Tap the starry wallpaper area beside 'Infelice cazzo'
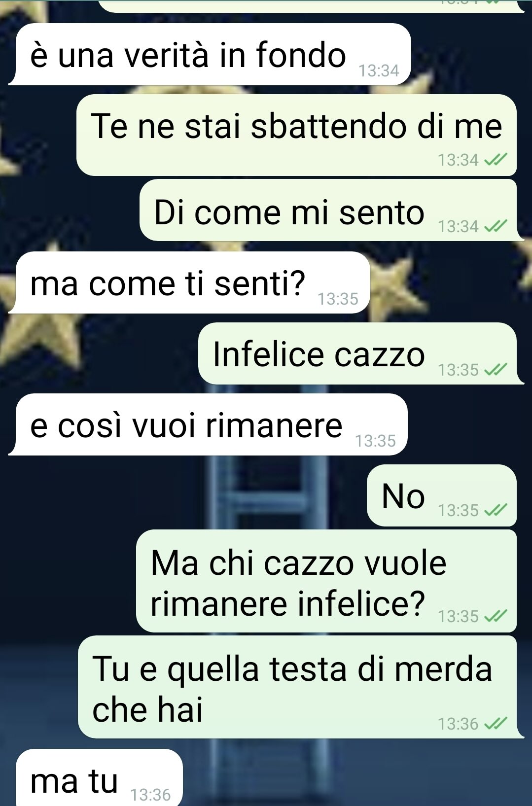The height and width of the screenshot is (806, 532). click(99, 353)
